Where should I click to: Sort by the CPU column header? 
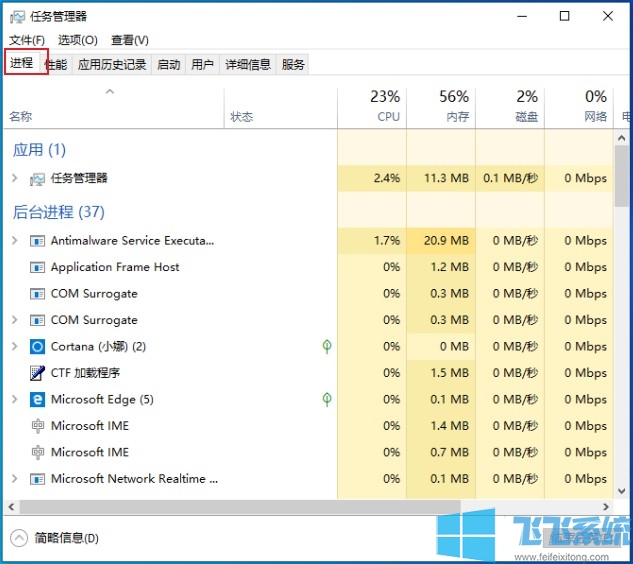pos(372,108)
